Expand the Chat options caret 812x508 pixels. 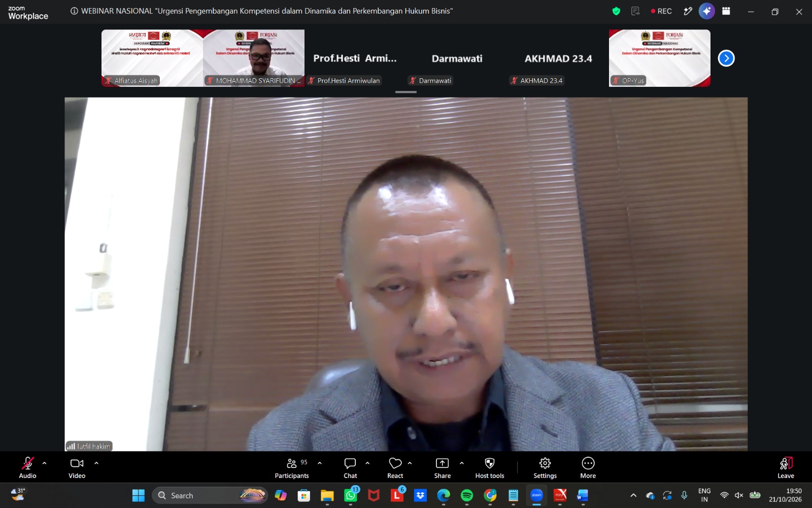tap(367, 463)
